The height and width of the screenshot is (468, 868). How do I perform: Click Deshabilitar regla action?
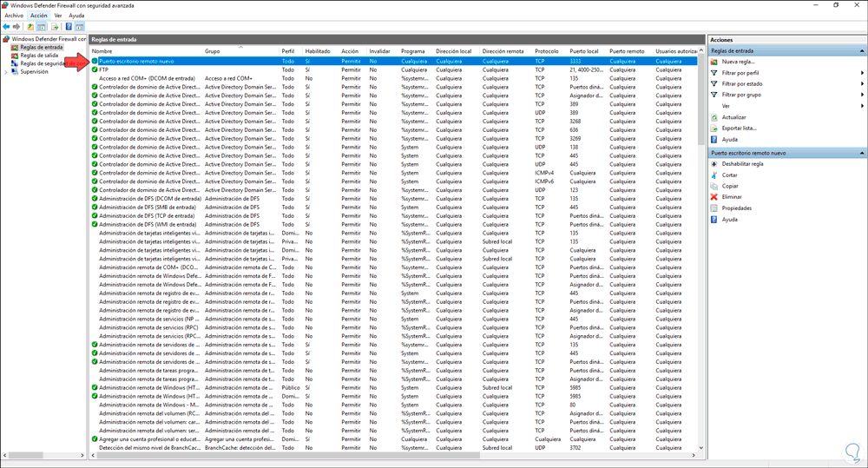click(x=742, y=164)
